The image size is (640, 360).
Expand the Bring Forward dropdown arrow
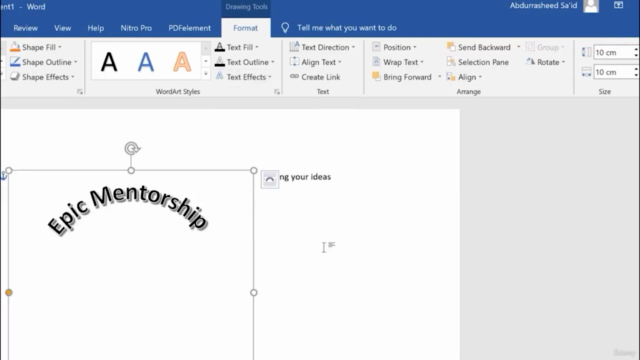[x=440, y=77]
